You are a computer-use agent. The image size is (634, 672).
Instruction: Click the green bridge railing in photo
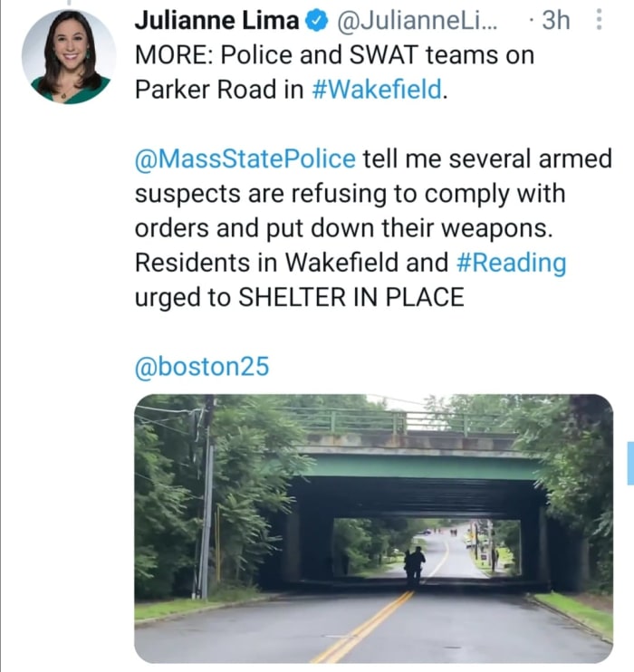pos(399,420)
